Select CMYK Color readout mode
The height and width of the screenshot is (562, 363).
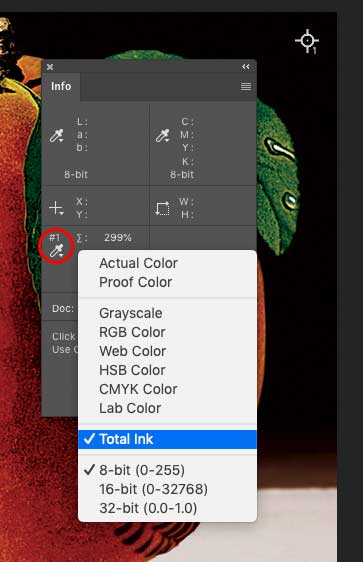click(x=167, y=389)
